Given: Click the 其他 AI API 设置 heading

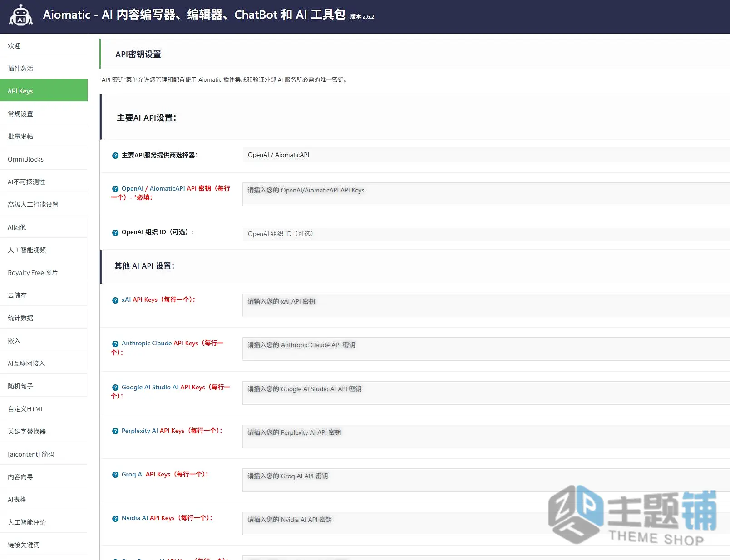Looking at the screenshot, I should click(x=144, y=266).
